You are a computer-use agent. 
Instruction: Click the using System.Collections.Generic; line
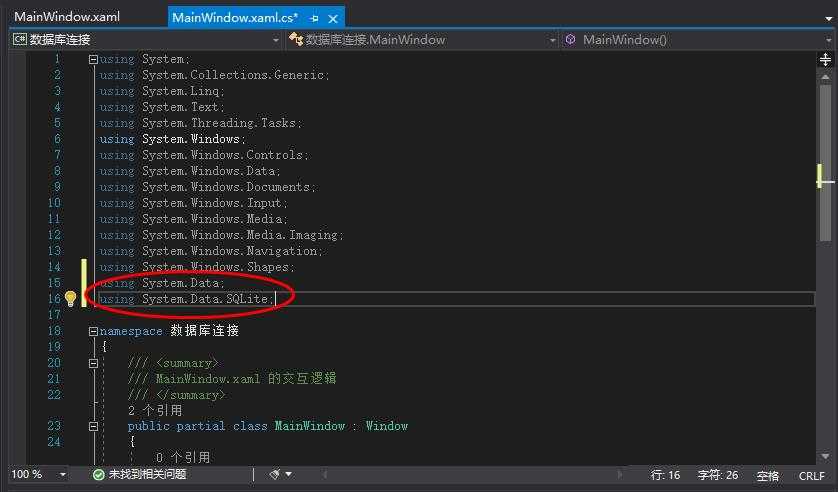(214, 75)
